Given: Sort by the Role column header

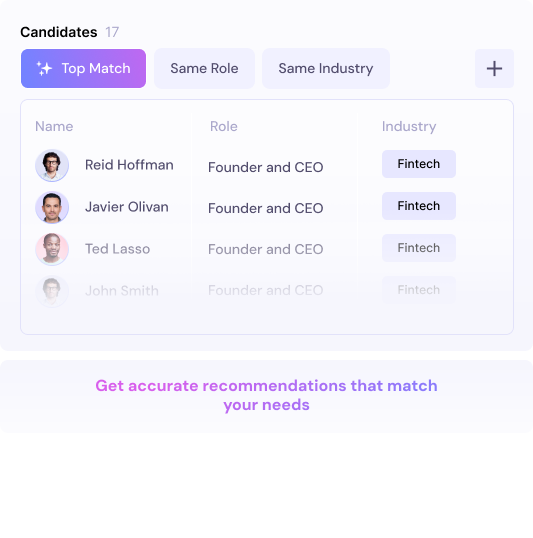Looking at the screenshot, I should (224, 127).
